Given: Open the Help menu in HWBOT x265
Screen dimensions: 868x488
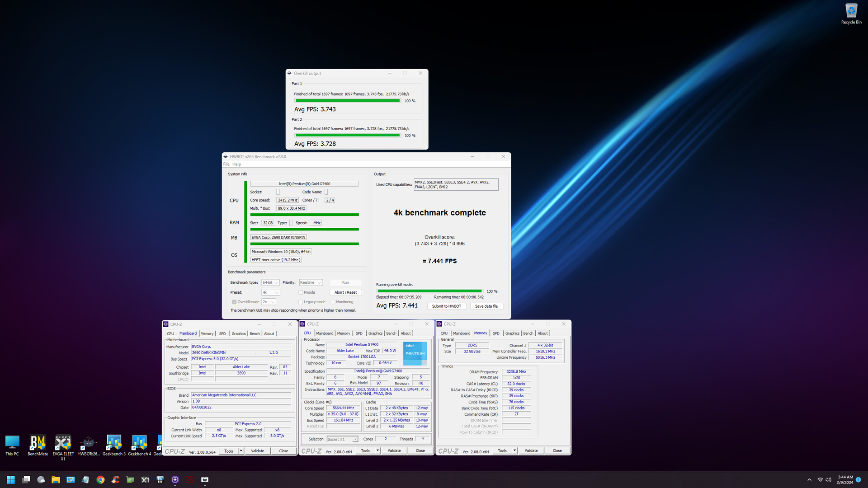Looking at the screenshot, I should (x=236, y=164).
